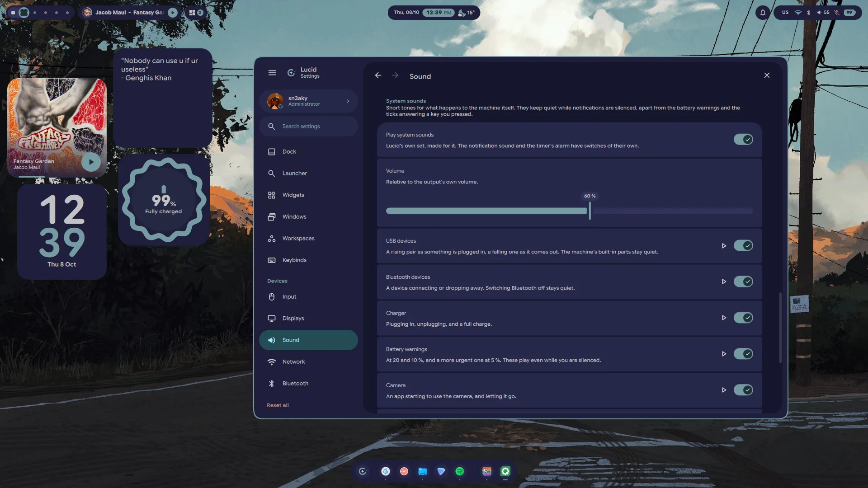This screenshot has height=488, width=868.
Task: Open Displays settings
Action: point(308,319)
